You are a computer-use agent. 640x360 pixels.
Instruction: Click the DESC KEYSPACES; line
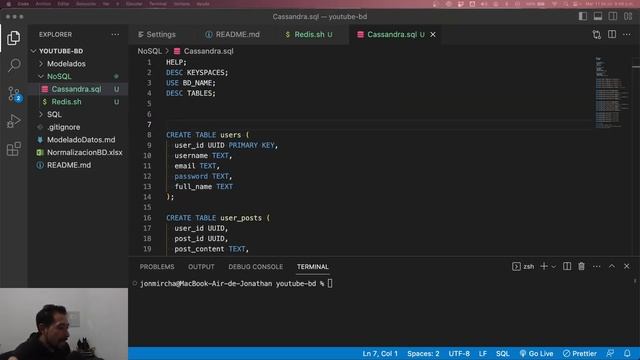pyautogui.click(x=197, y=73)
